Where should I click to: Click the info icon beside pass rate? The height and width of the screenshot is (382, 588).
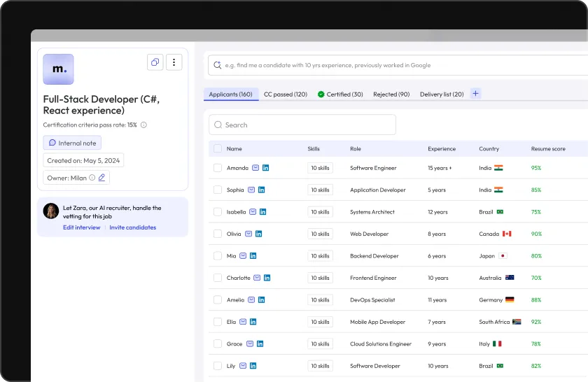pos(143,125)
